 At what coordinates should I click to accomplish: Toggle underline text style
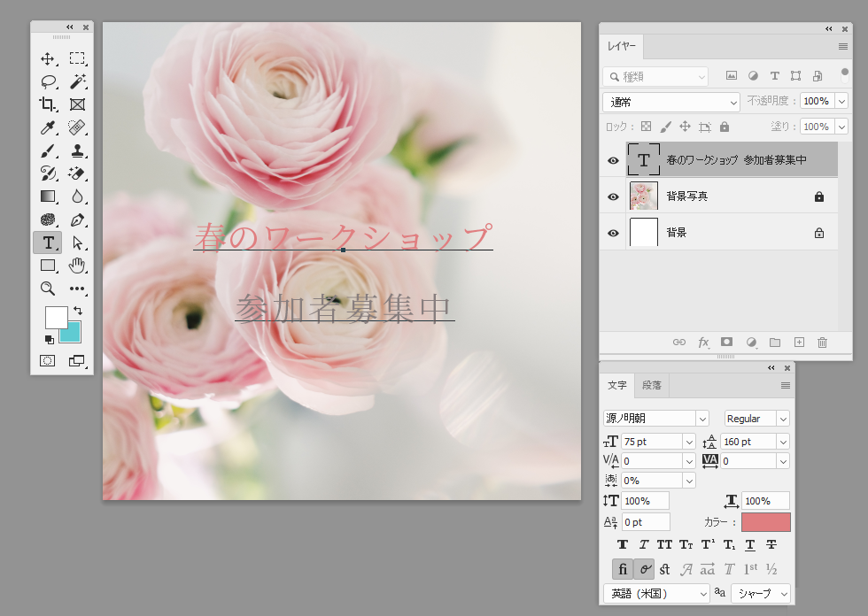[750, 545]
